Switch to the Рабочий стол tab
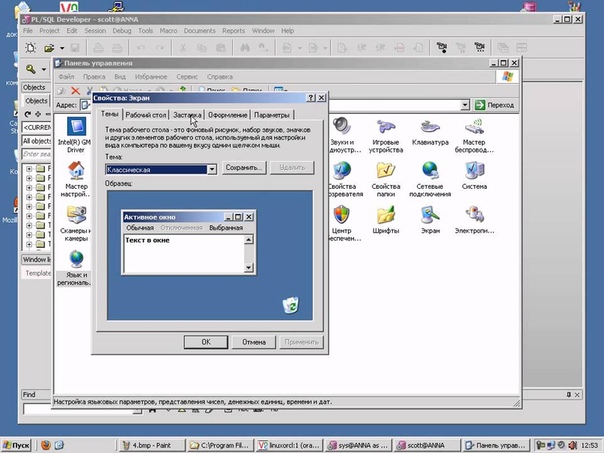The width and height of the screenshot is (604, 453). tap(145, 115)
